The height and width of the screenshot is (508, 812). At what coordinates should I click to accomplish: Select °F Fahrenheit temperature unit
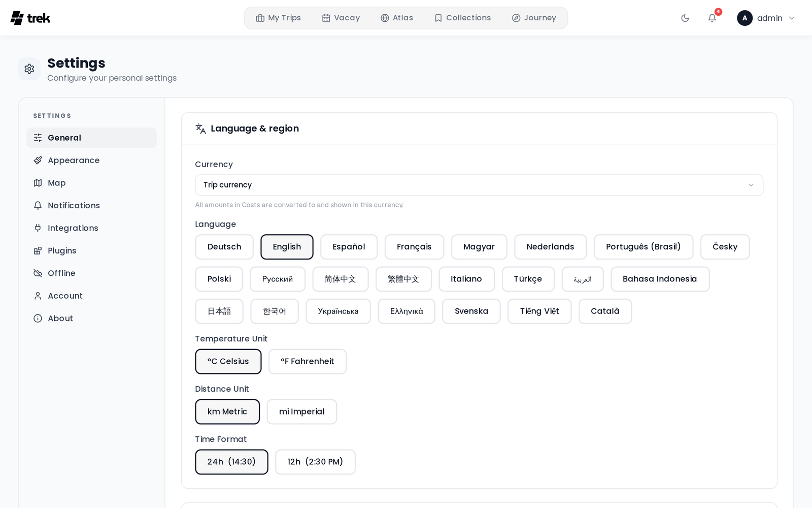point(308,362)
